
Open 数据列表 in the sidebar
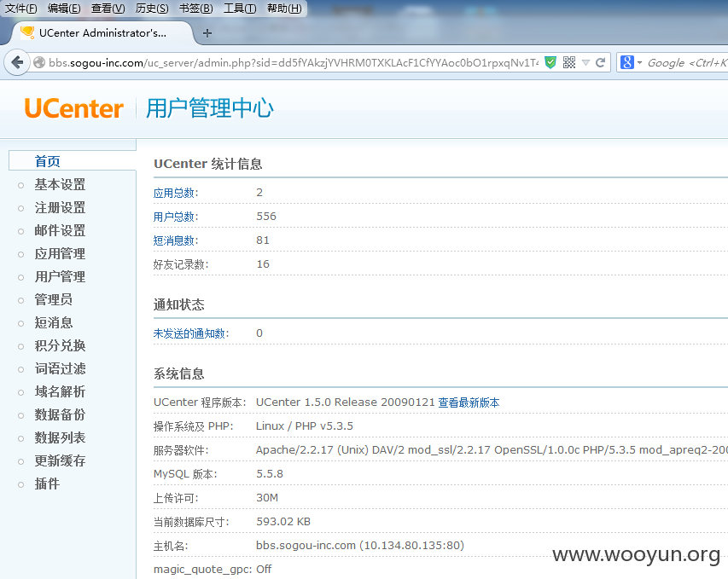(60, 437)
